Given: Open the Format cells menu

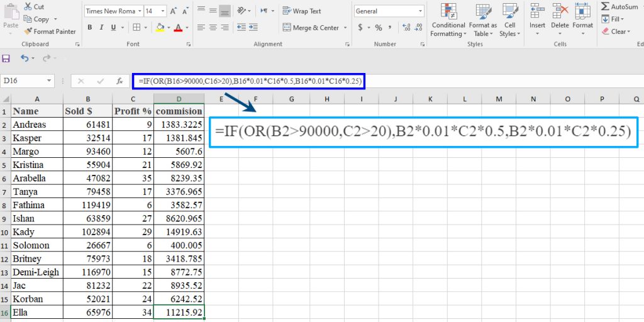Looking at the screenshot, I should [582, 19].
